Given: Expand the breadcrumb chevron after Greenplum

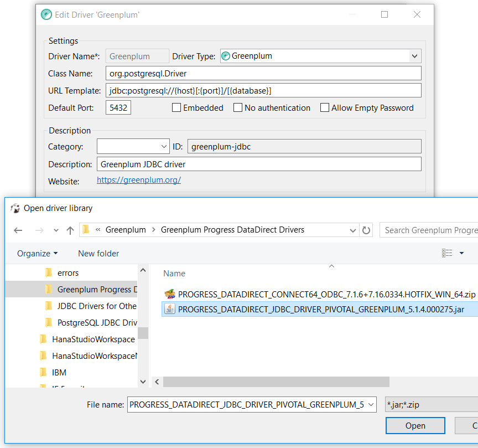Looking at the screenshot, I should pyautogui.click(x=154, y=230).
